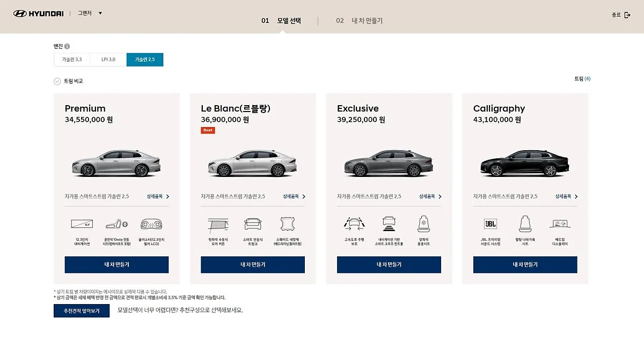Image resolution: width=644 pixels, height=362 pixels.
Task: Click the 클러스터 12.3인치 컬러 LCD icon
Action: [151, 224]
